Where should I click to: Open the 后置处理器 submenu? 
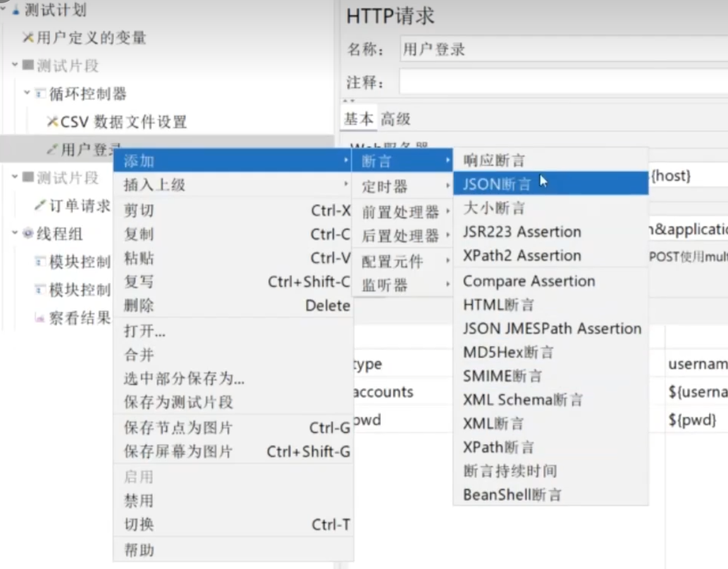pos(402,236)
